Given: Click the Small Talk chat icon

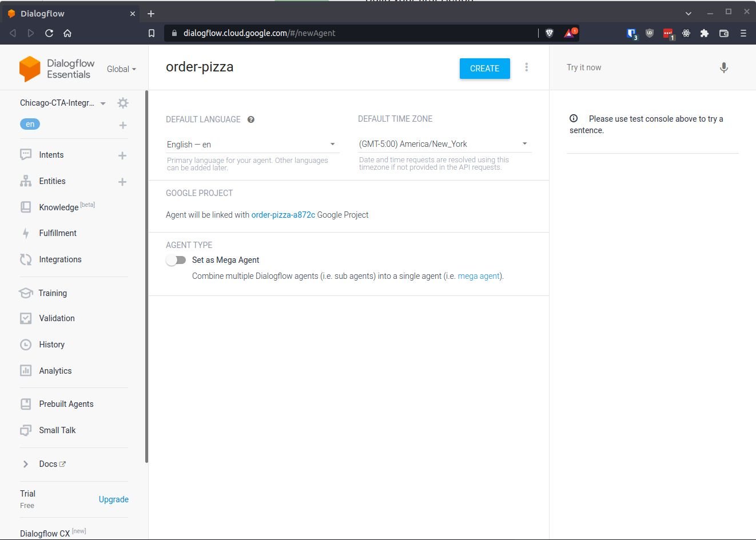Looking at the screenshot, I should pyautogui.click(x=26, y=430).
